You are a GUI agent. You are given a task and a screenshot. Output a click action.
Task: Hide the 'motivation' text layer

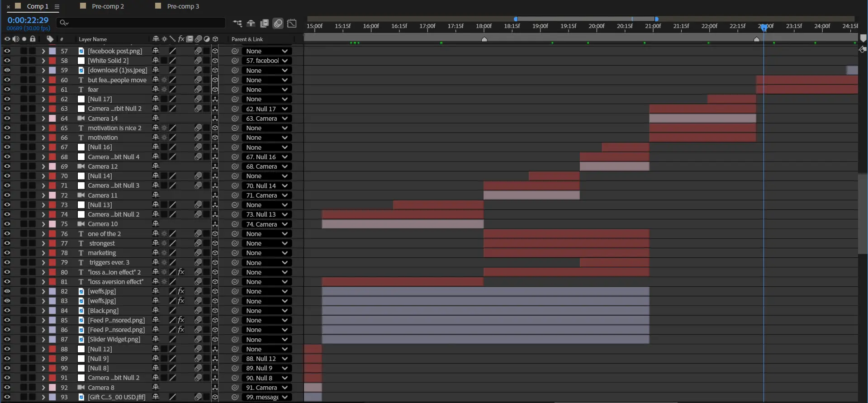pos(7,137)
